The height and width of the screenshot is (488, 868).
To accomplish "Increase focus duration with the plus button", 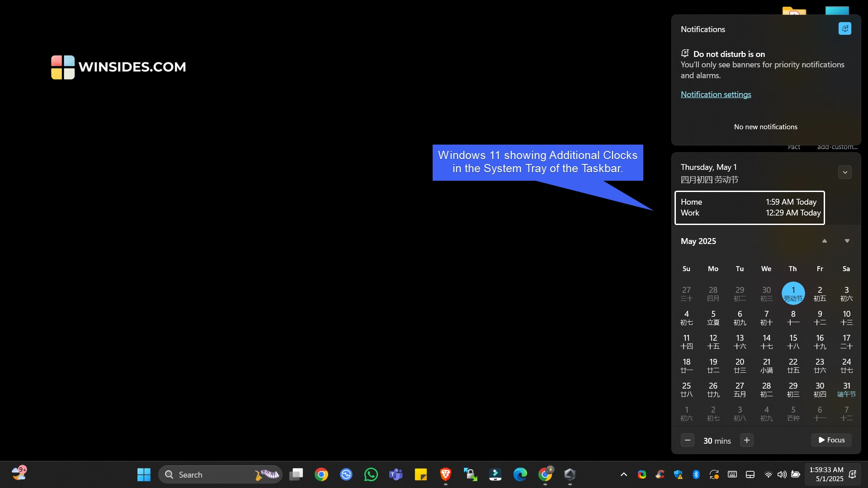I will tap(746, 440).
